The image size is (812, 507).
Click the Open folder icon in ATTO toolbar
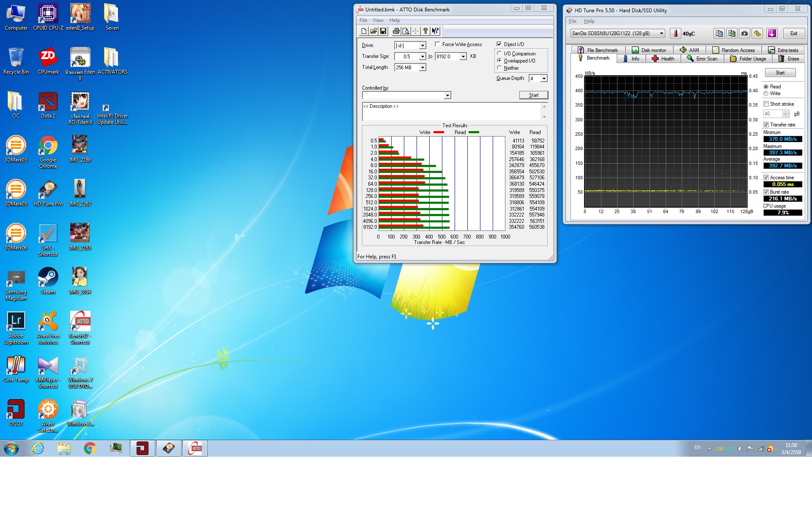[373, 31]
